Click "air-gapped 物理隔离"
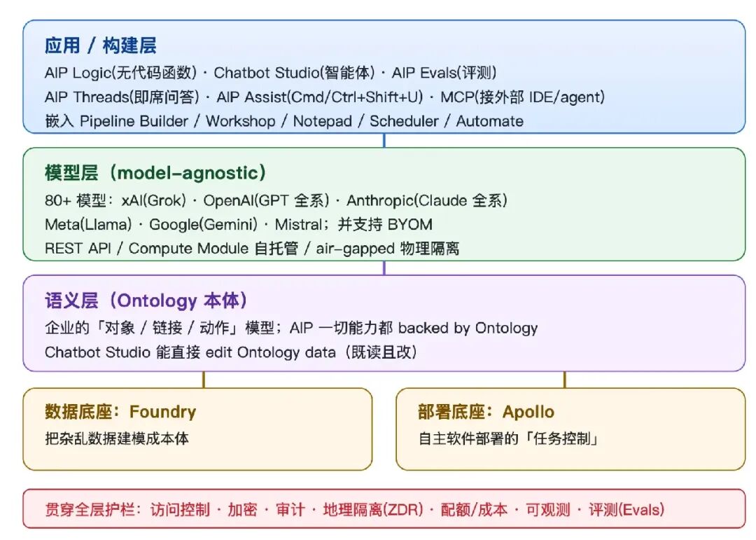Screen dimensions: 756x540 (x=388, y=249)
